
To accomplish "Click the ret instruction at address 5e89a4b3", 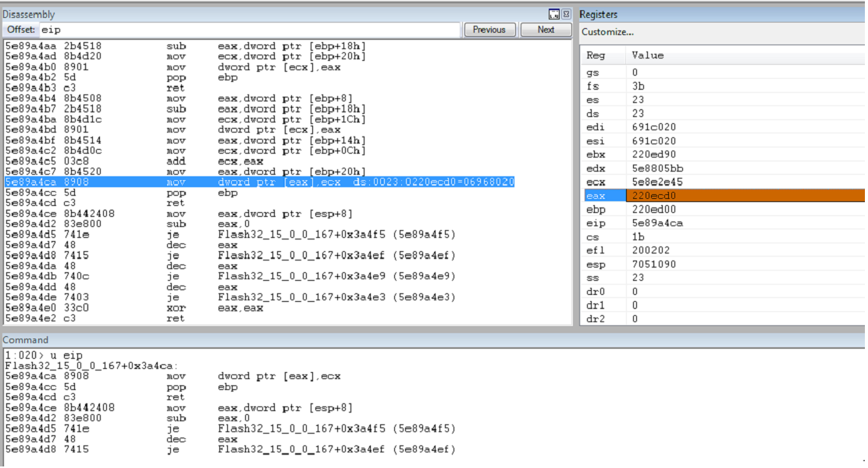I will click(95, 88).
